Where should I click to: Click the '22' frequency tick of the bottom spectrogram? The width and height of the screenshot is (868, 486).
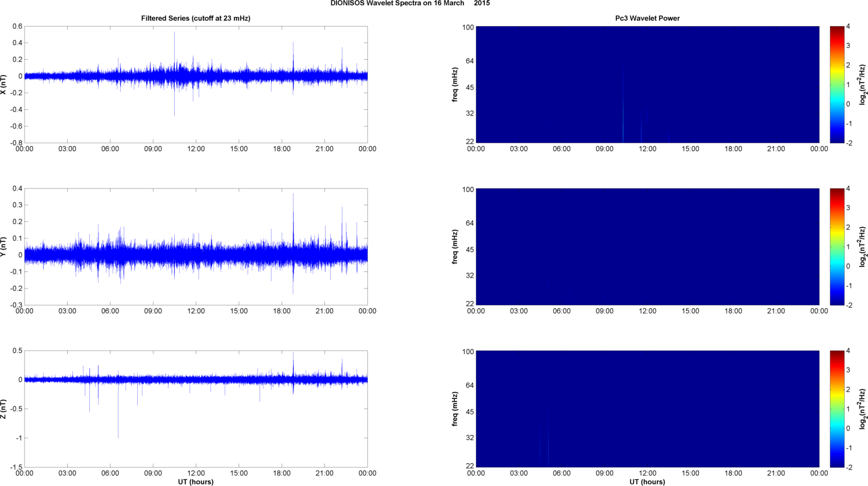[x=470, y=466]
